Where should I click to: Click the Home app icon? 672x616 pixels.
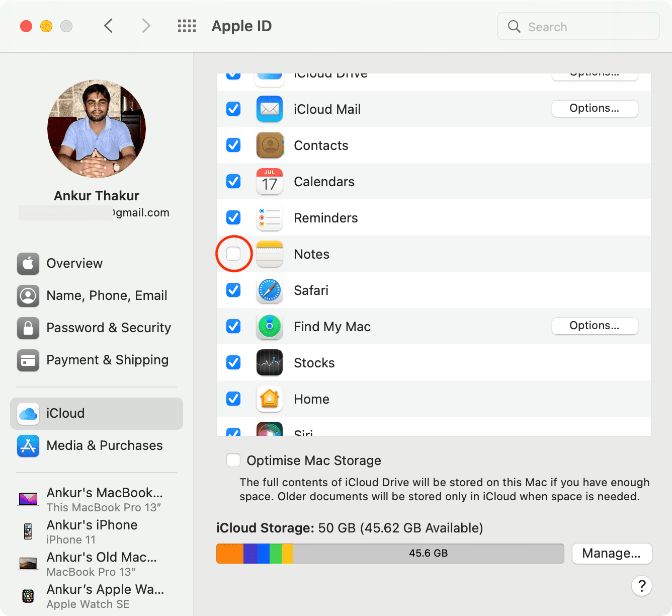click(x=270, y=399)
